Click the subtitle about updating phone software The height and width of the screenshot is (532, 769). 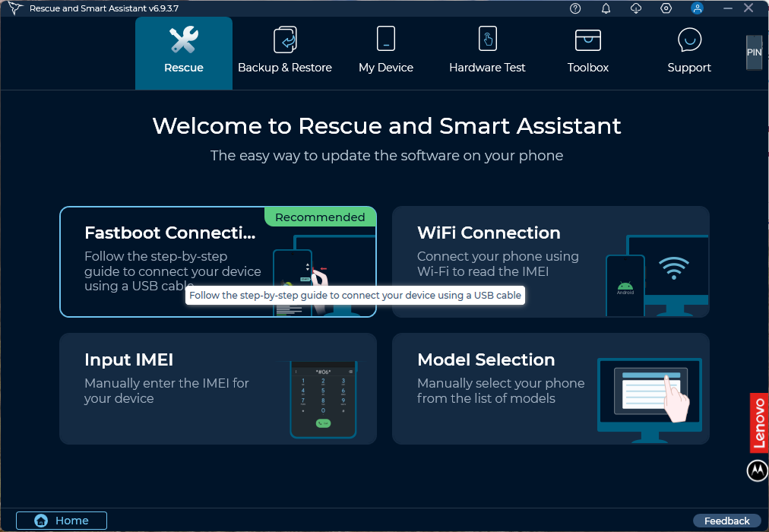point(387,156)
